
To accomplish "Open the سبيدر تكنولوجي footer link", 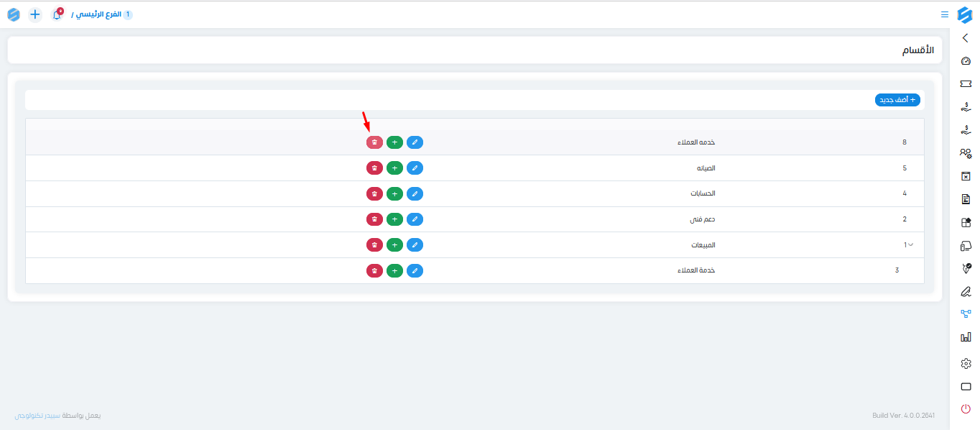I will point(37,416).
